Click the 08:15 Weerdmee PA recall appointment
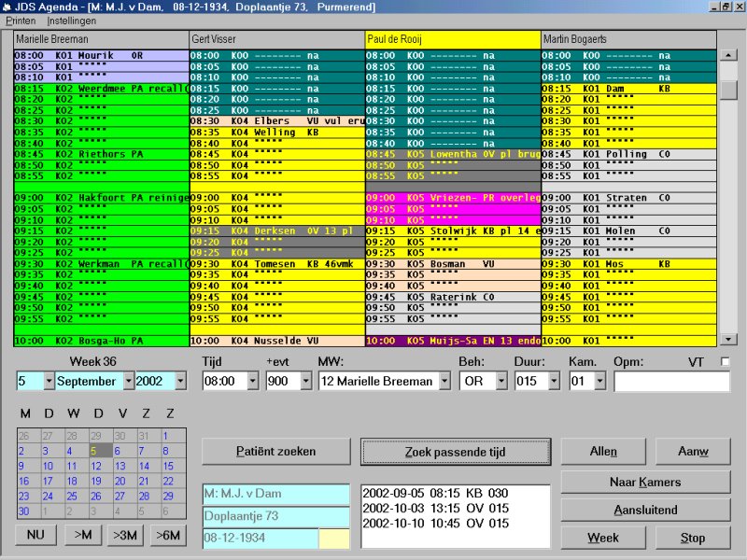 tap(102, 89)
